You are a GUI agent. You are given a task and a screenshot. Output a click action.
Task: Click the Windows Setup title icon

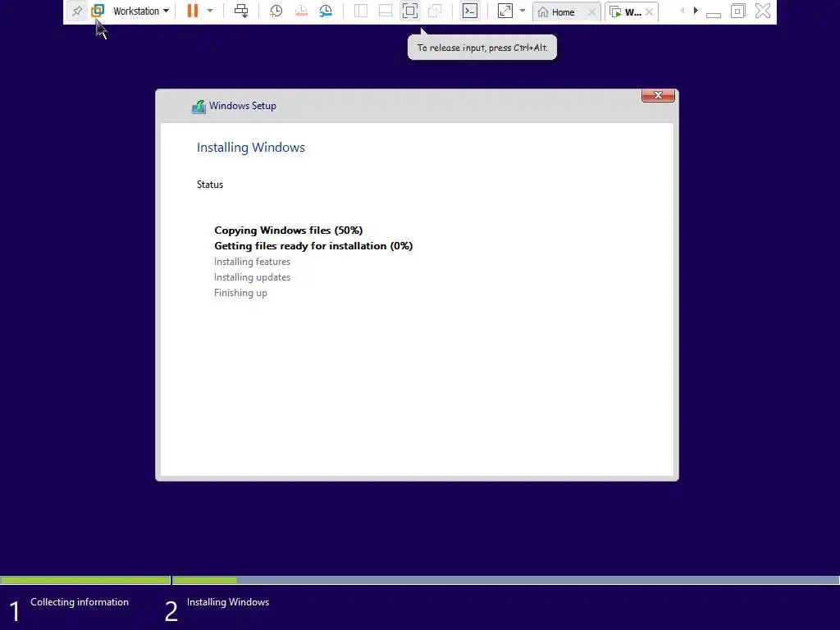(x=199, y=107)
